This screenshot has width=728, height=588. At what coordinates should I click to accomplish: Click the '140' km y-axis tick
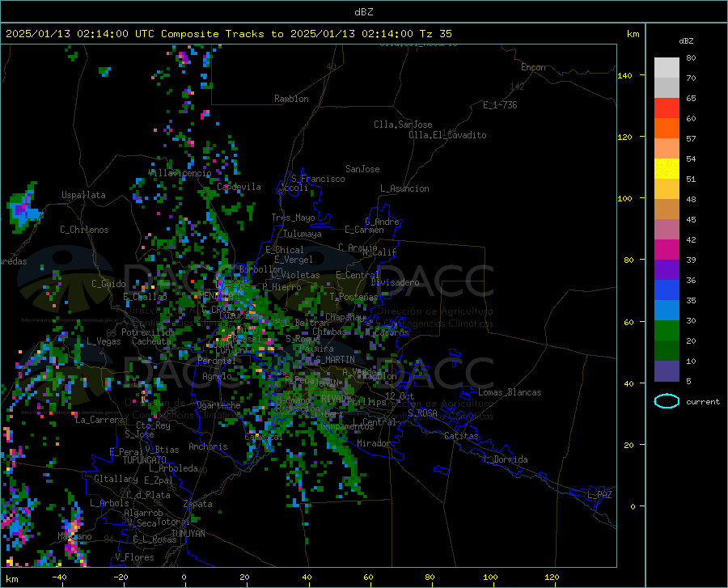(624, 75)
